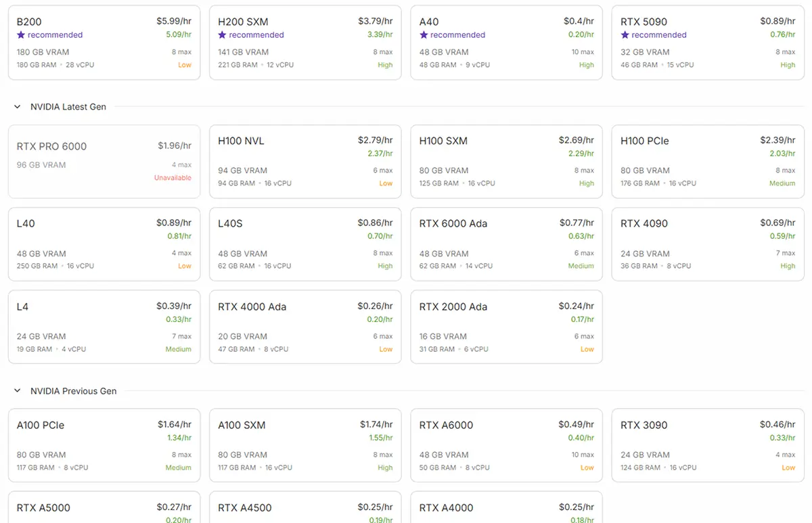This screenshot has height=523, width=812.
Task: Choose the RTX 4000 Ada card
Action: coord(305,327)
